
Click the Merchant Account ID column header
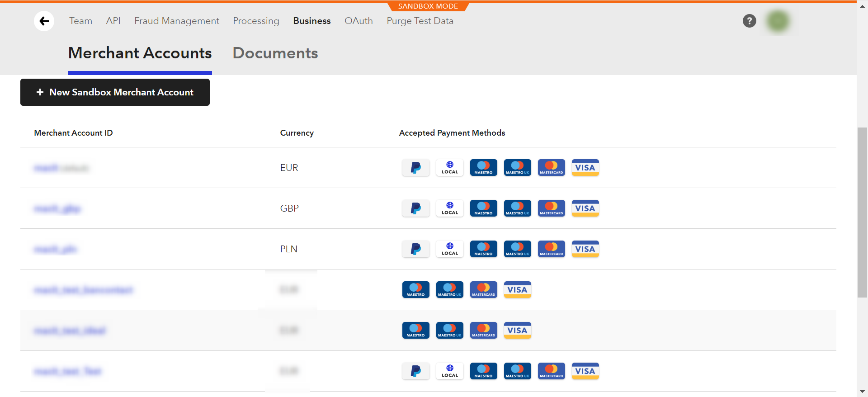coord(73,133)
